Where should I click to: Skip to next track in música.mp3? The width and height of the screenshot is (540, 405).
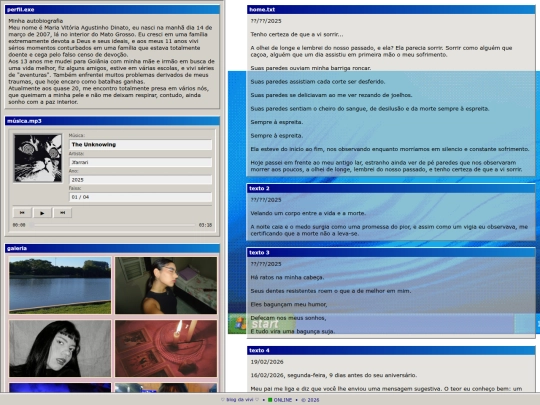coord(62,213)
